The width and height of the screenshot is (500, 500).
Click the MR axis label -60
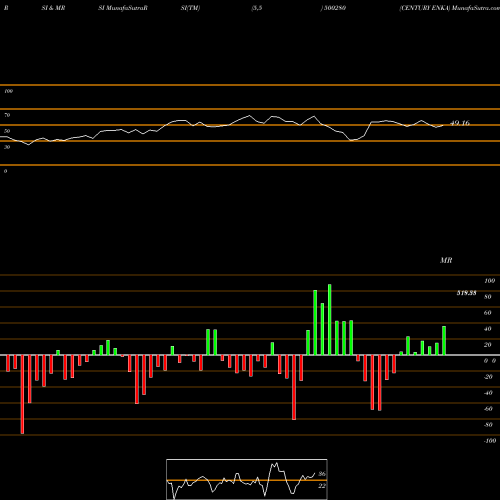(x=488, y=409)
